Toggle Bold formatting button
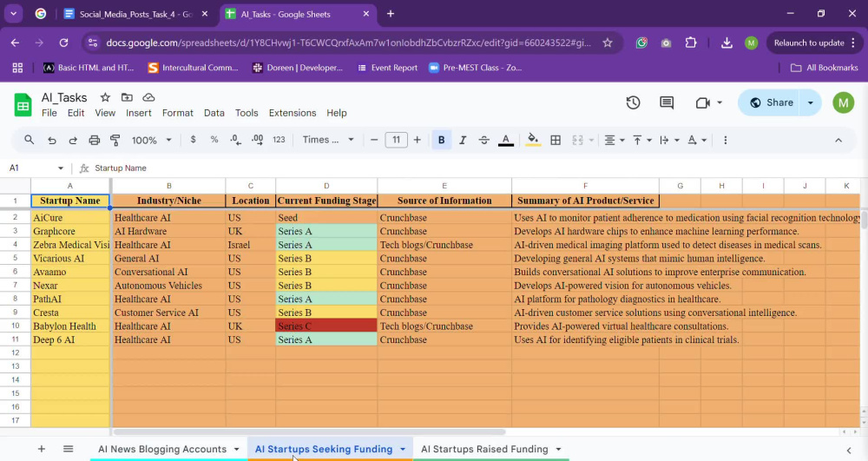Screen dimensions: 868x461 coord(441,140)
